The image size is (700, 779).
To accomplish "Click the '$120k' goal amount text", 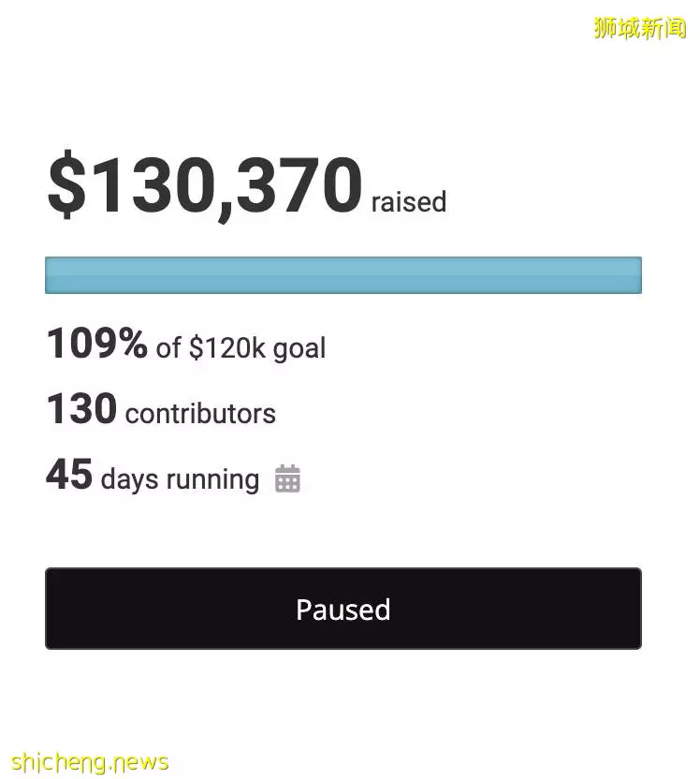I will tap(227, 347).
